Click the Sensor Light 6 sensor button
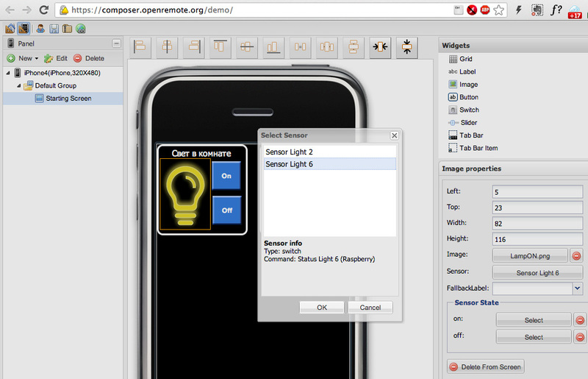 tap(537, 273)
